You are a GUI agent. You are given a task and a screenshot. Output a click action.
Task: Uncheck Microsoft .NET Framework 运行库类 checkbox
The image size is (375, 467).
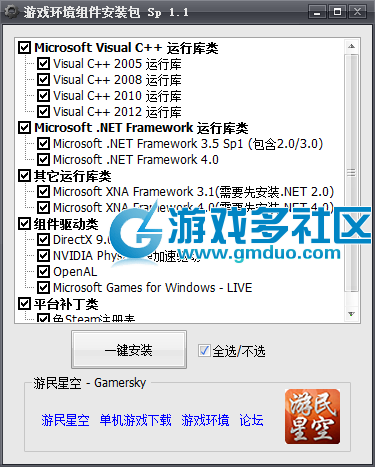[x=25, y=128]
